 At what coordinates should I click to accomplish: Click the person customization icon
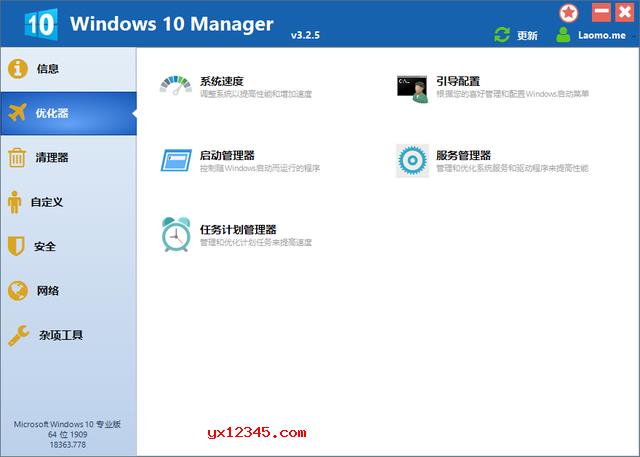[x=14, y=202]
